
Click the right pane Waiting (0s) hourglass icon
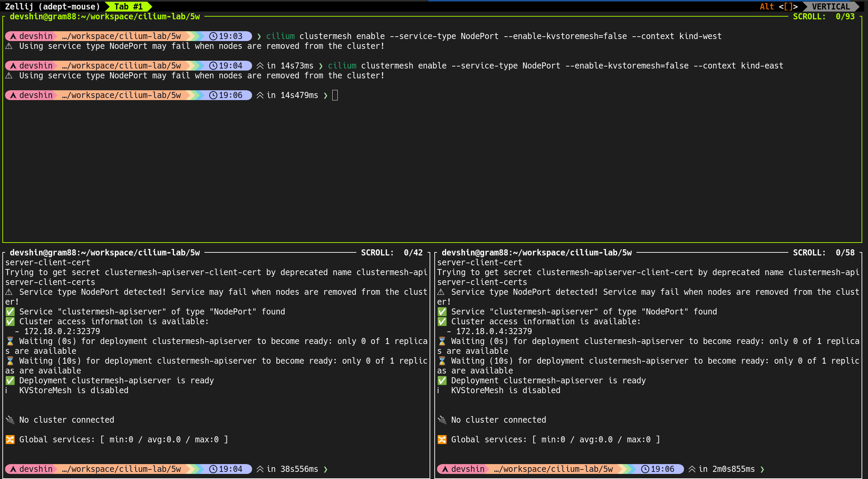click(442, 341)
